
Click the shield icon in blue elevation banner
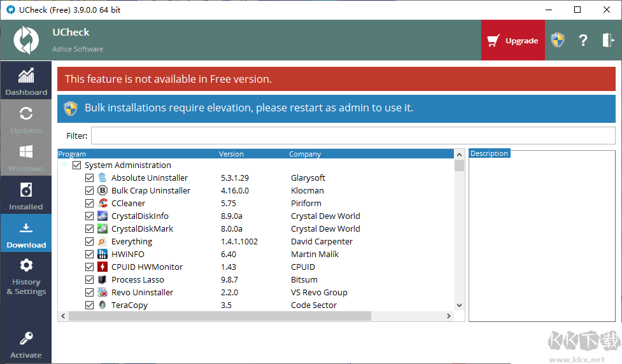click(71, 108)
